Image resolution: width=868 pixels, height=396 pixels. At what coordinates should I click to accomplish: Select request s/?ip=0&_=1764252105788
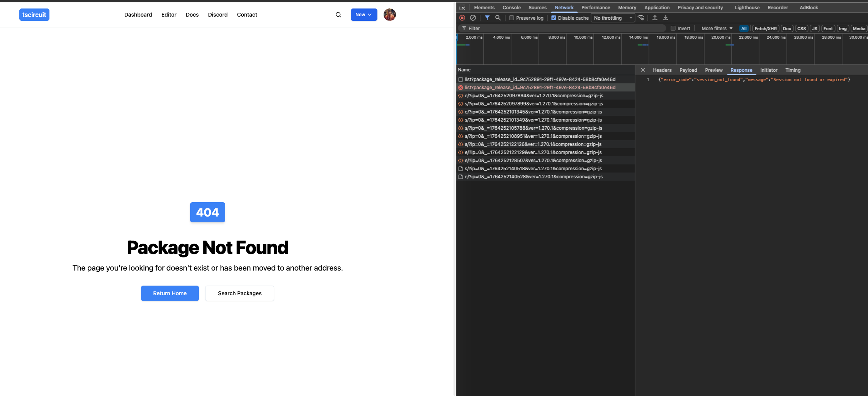(x=545, y=128)
